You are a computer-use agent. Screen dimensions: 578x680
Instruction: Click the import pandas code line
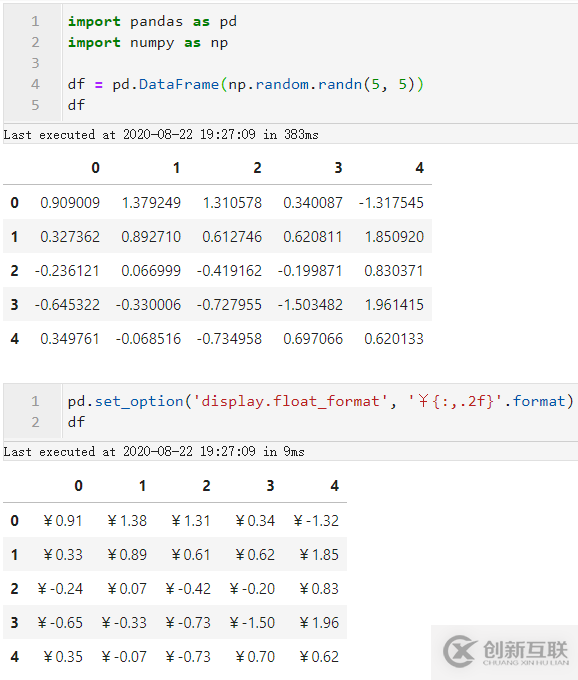[152, 21]
